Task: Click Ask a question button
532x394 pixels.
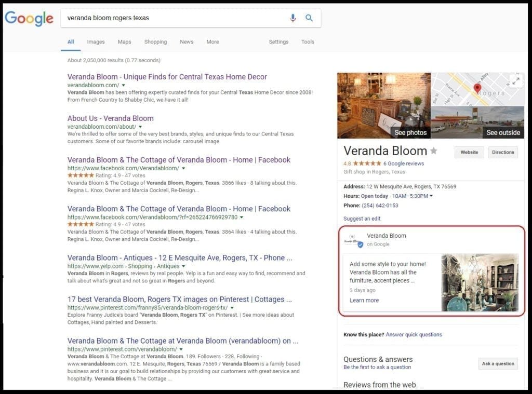Action: pyautogui.click(x=498, y=363)
